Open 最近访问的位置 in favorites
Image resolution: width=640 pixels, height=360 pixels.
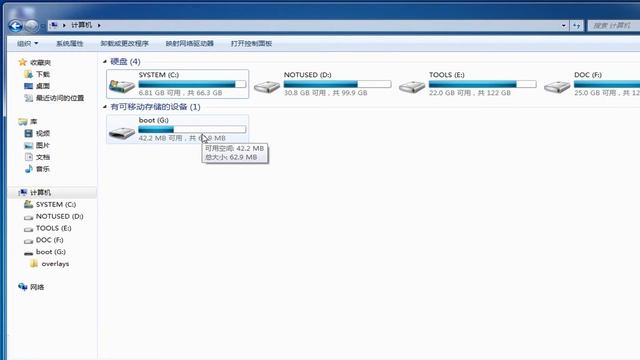click(54, 98)
